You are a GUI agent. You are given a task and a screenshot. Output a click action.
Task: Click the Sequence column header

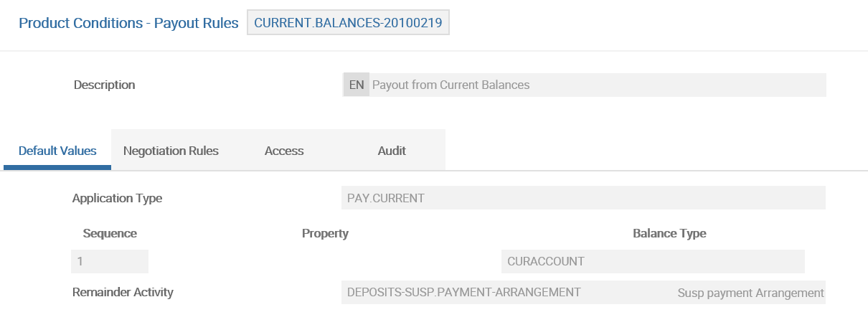coord(110,233)
